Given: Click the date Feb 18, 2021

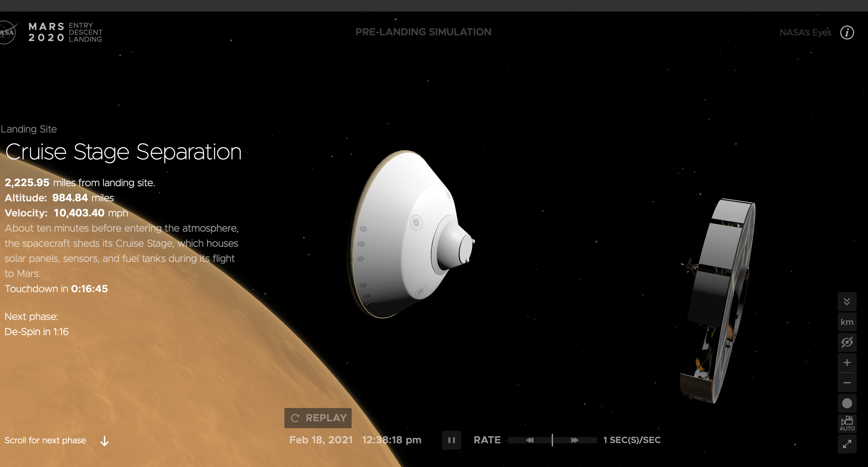Looking at the screenshot, I should tap(321, 440).
